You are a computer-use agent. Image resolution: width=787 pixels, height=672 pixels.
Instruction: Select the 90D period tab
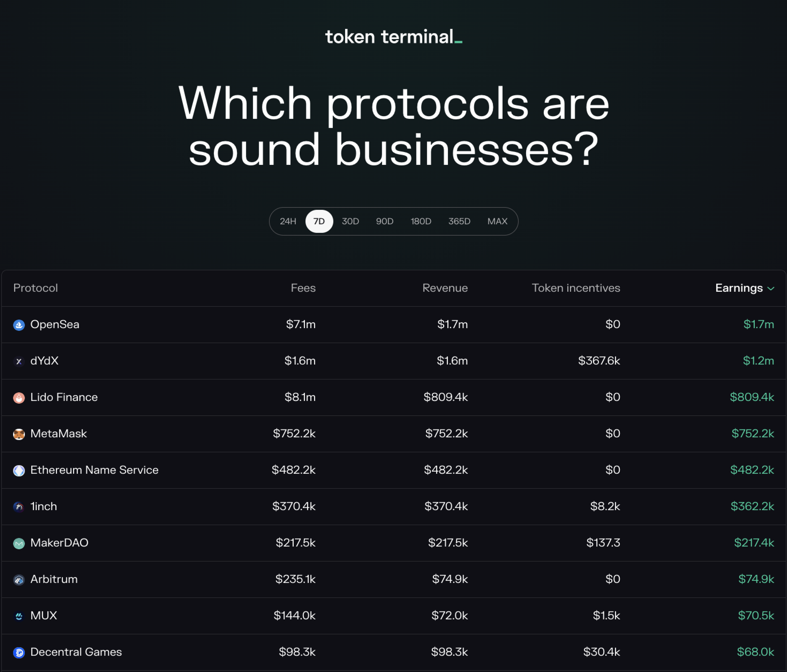click(x=384, y=221)
